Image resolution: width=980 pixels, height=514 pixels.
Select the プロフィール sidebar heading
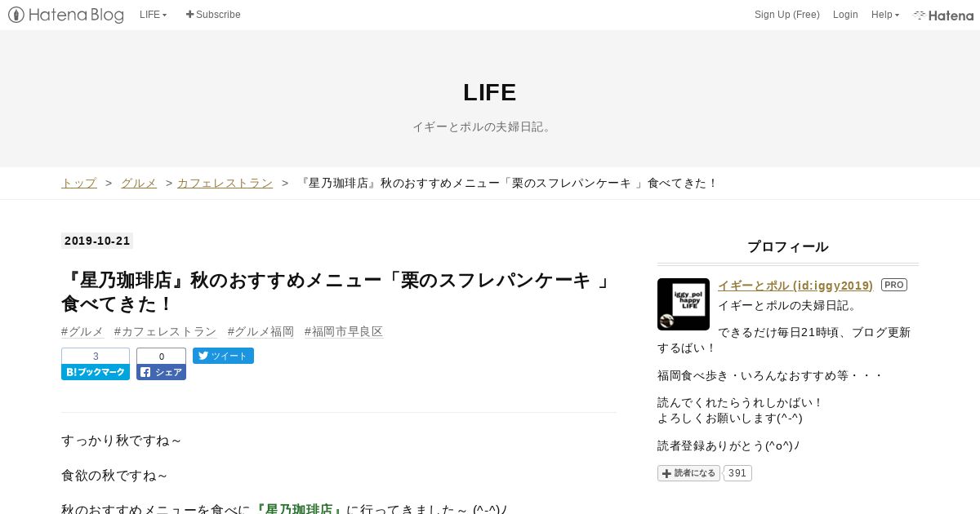788,246
